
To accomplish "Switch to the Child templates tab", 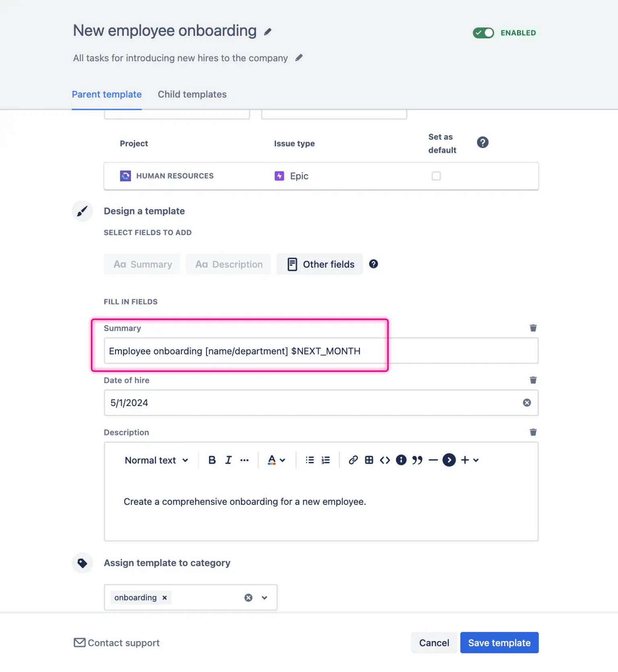I will coord(192,94).
